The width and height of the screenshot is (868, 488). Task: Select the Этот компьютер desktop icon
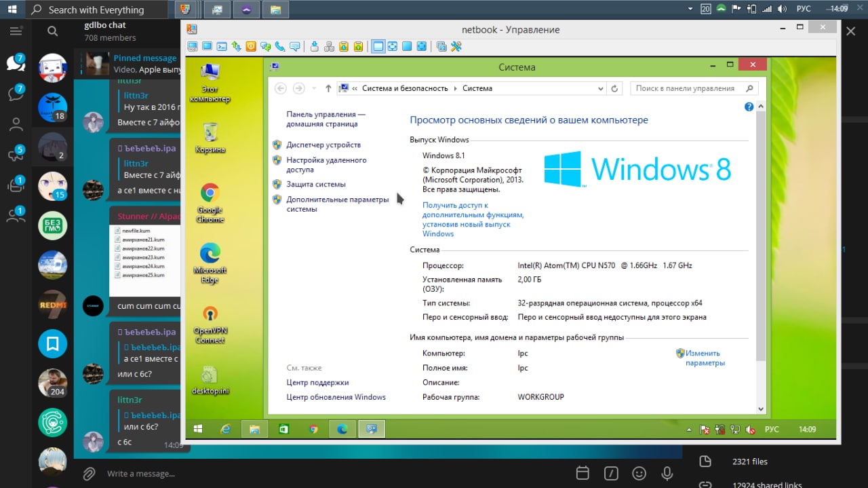click(x=210, y=82)
